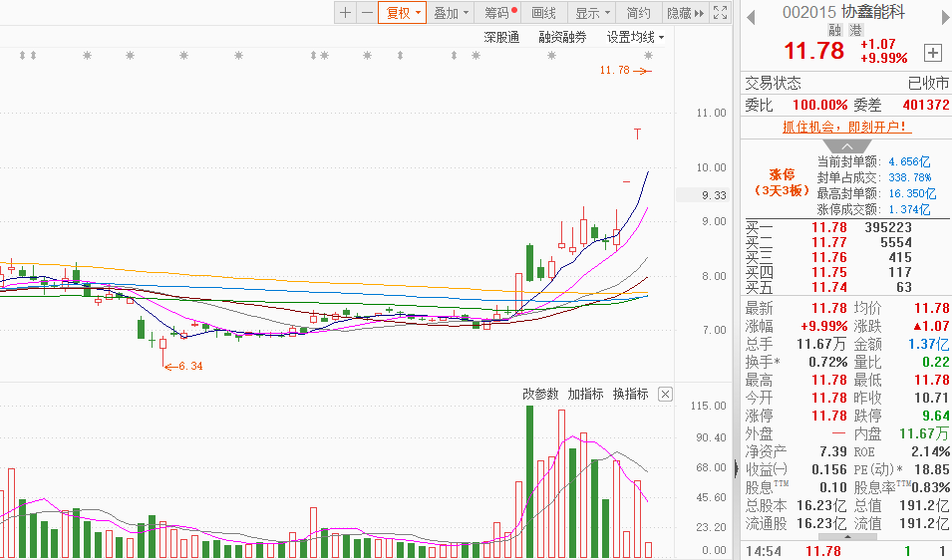Viewport: 952px width, 560px height.
Task: Collapse the limit-up info panel chevron
Action: pos(847,146)
